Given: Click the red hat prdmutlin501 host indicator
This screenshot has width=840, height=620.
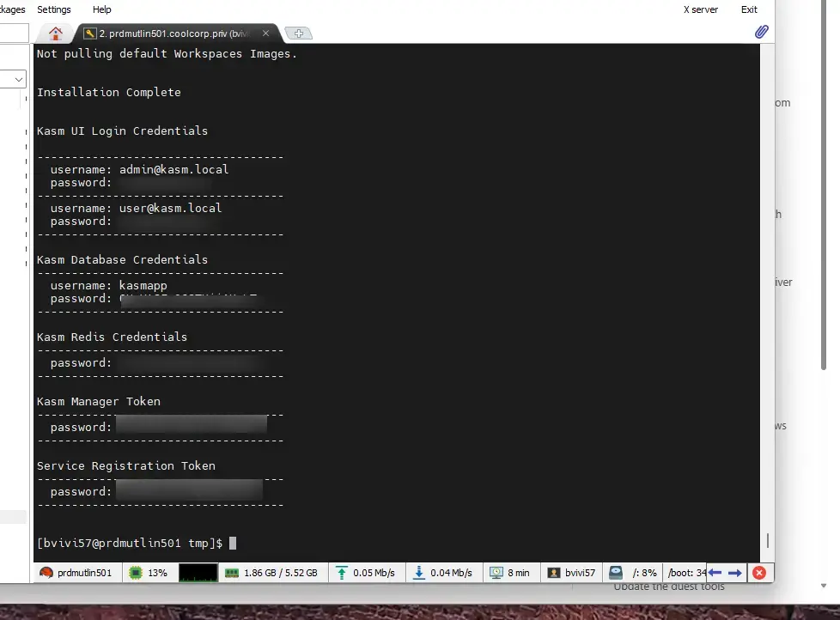Looking at the screenshot, I should click(x=76, y=573).
